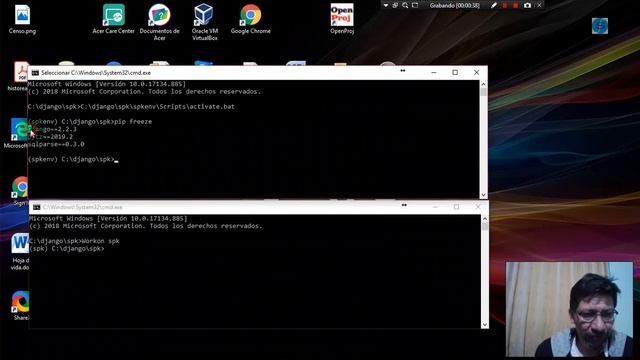The height and width of the screenshot is (360, 640).
Task: Open recorder toolbar dropdown arrow
Action: (386, 5)
